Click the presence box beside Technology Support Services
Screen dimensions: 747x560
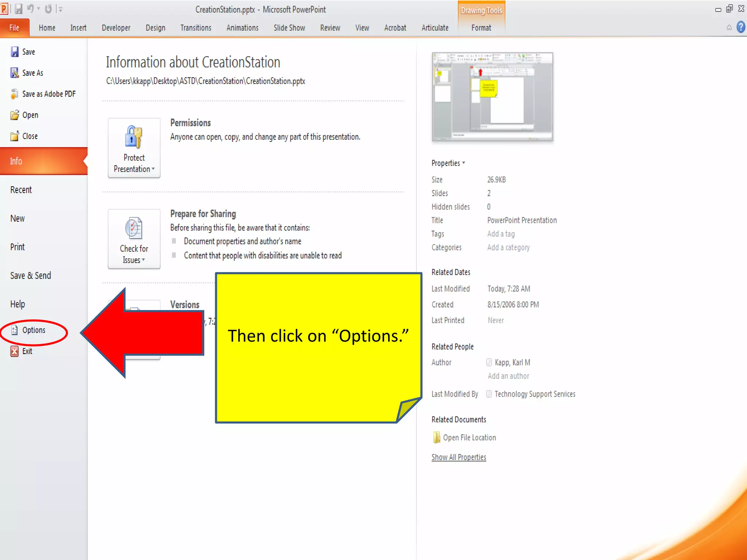coord(489,394)
